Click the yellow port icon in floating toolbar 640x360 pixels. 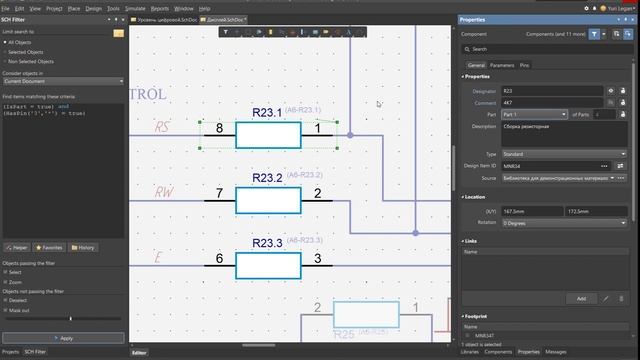click(326, 32)
